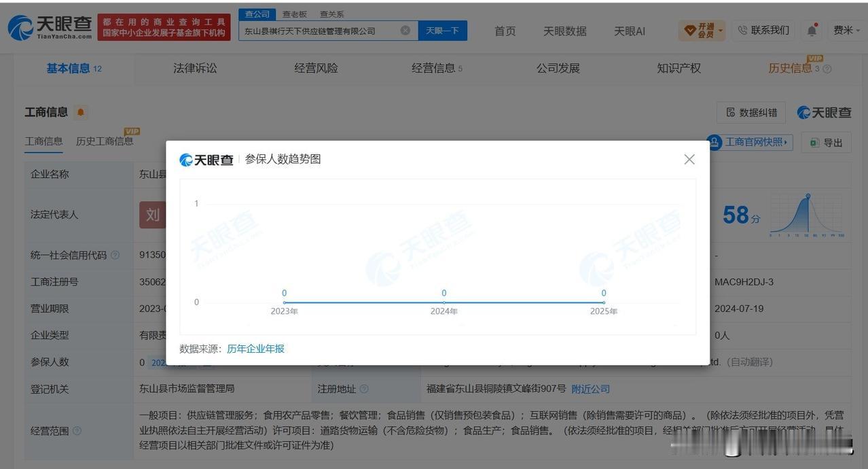The width and height of the screenshot is (868, 469).
Task: Expand the 工商官网快照 option
Action: click(750, 142)
